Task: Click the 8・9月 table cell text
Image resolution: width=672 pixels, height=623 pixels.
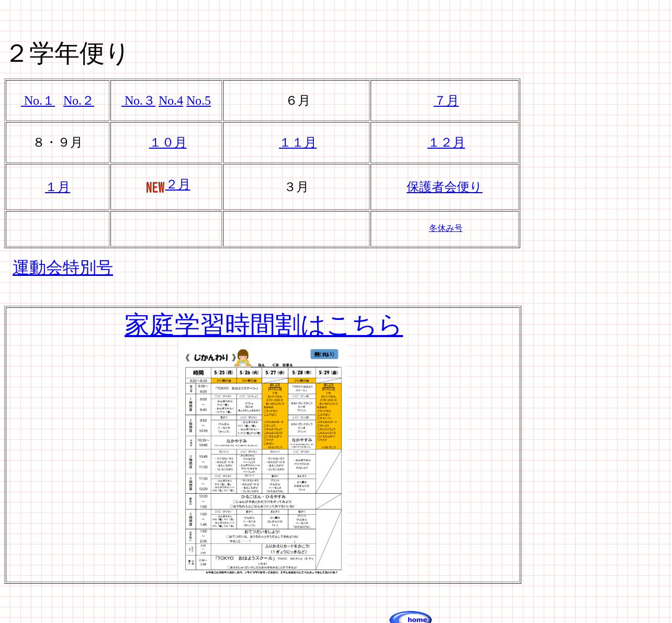Action: [58, 142]
